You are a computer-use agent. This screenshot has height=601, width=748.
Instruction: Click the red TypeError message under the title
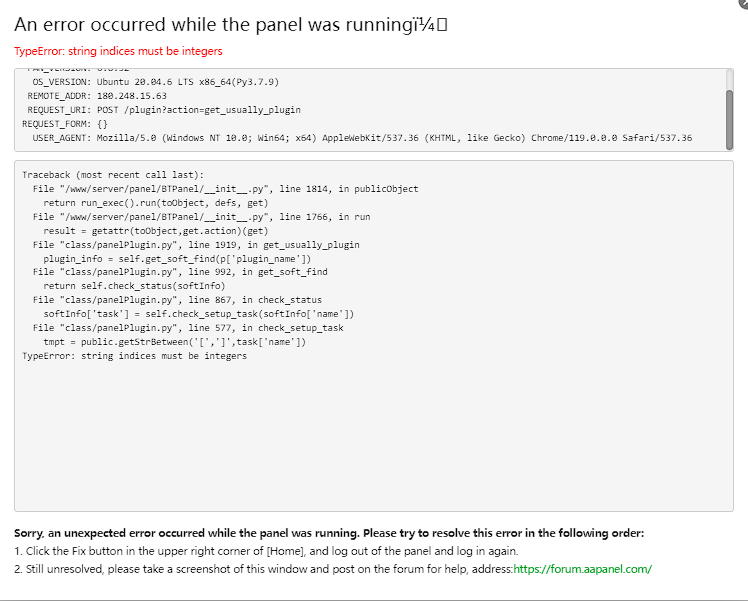pyautogui.click(x=118, y=51)
